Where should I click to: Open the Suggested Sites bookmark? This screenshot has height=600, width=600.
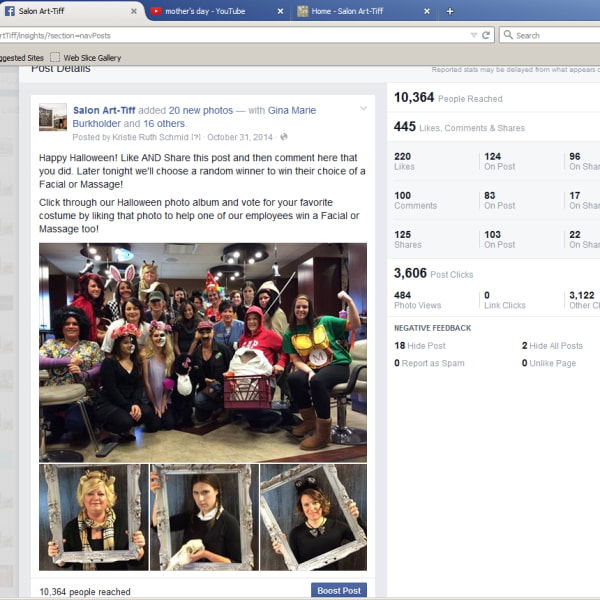[21, 58]
